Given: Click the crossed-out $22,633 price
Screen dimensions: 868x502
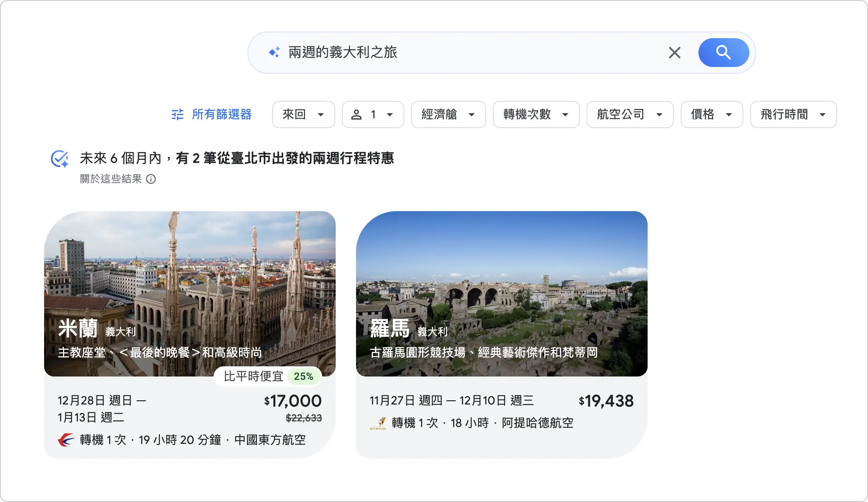Looking at the screenshot, I should tap(303, 418).
